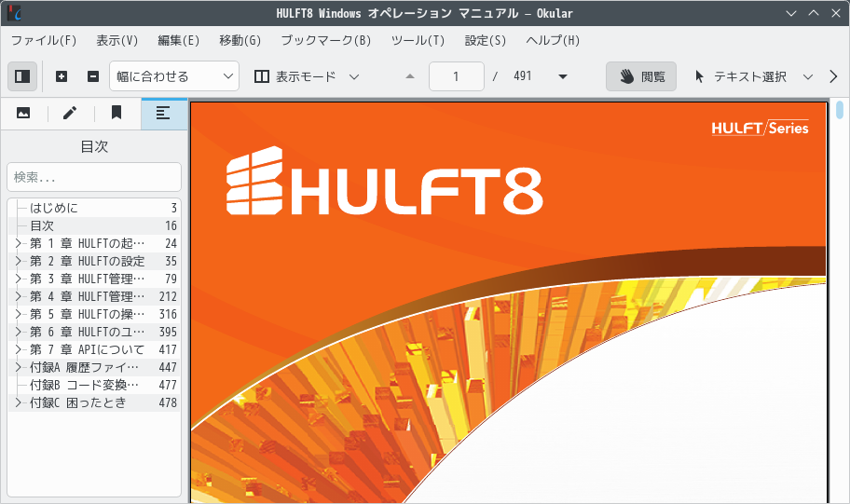Image resolution: width=850 pixels, height=504 pixels.
Task: Go to next page with down arrow
Action: tap(563, 76)
